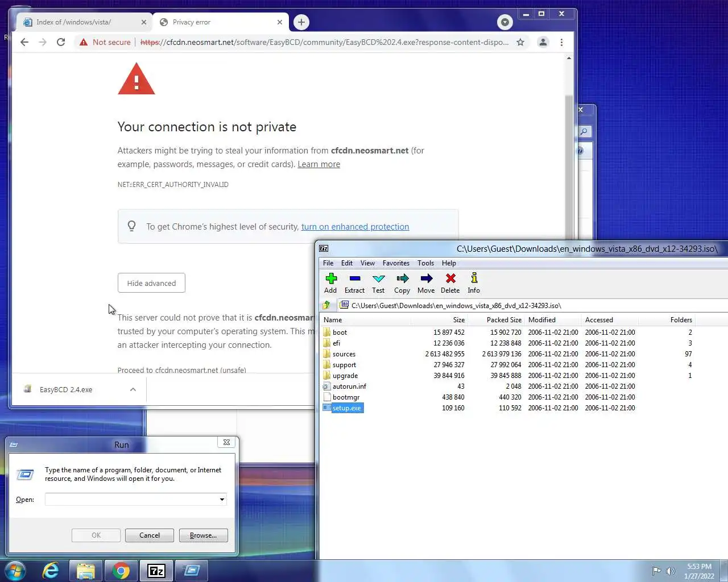This screenshot has width=728, height=582.
Task: Click the 7-Zip path address field
Action: pos(532,305)
